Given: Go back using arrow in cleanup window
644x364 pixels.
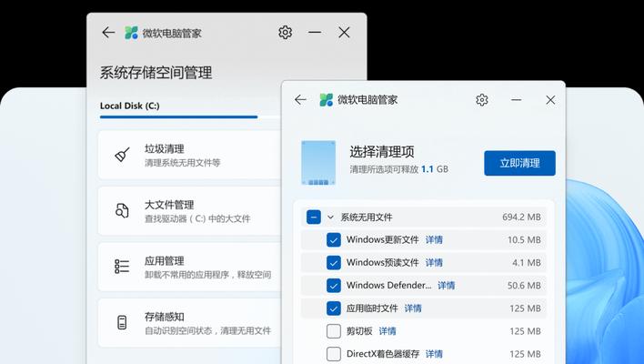Looking at the screenshot, I should click(301, 100).
